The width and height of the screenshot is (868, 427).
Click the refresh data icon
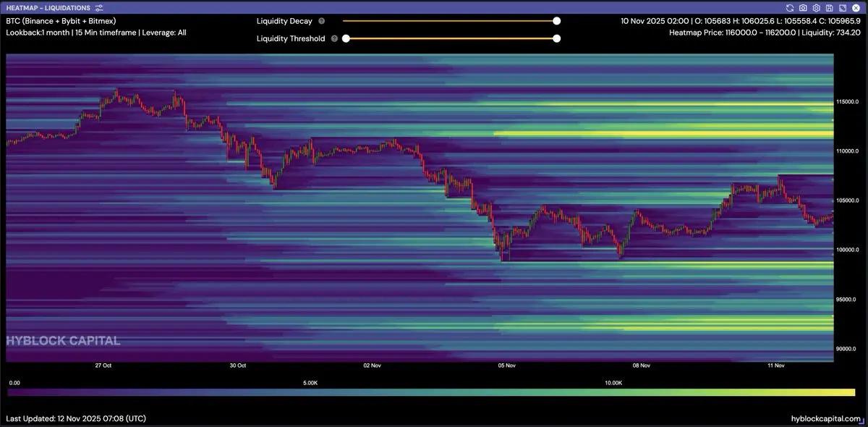[x=790, y=8]
